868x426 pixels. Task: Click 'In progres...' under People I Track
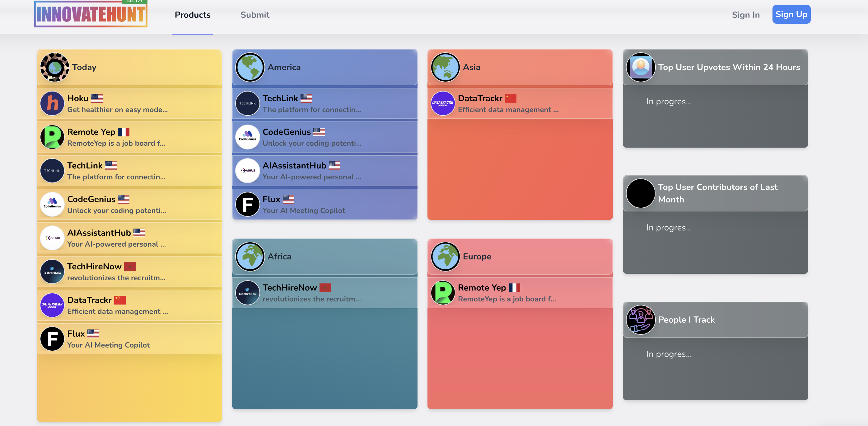click(669, 354)
